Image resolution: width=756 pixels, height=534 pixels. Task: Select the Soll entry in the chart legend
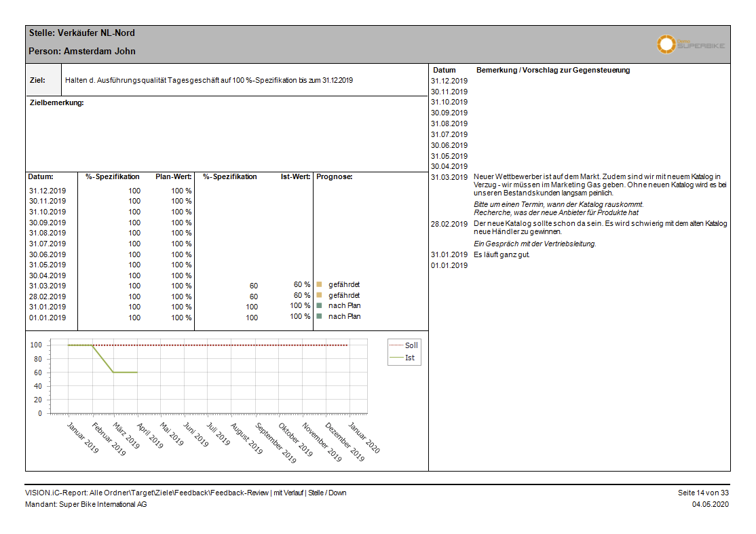404,345
